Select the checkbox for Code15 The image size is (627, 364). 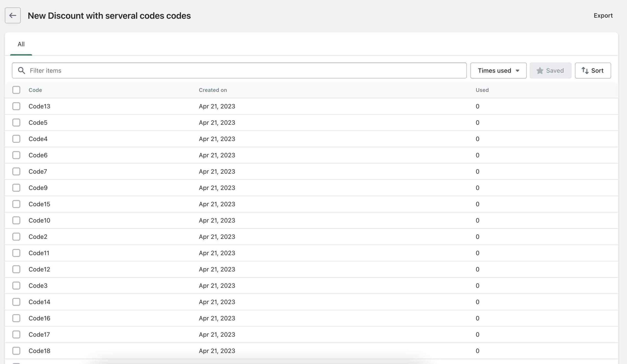pos(16,204)
